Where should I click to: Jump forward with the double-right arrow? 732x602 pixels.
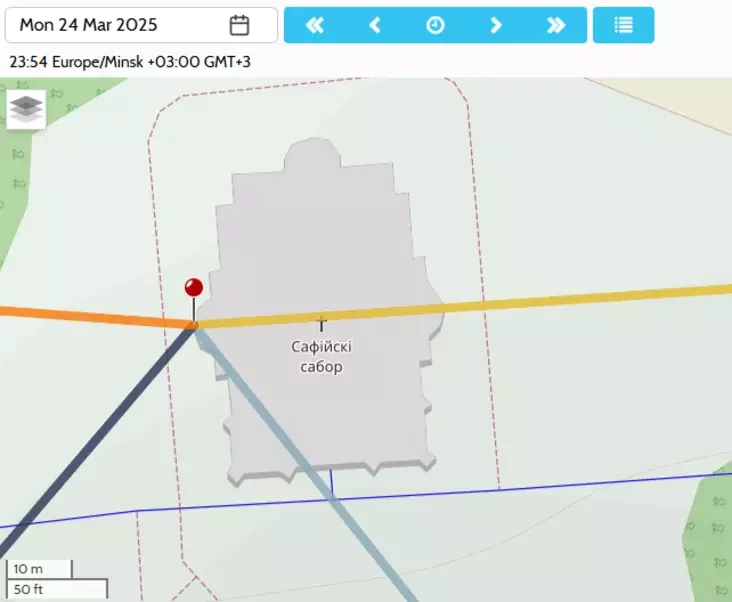coord(556,25)
